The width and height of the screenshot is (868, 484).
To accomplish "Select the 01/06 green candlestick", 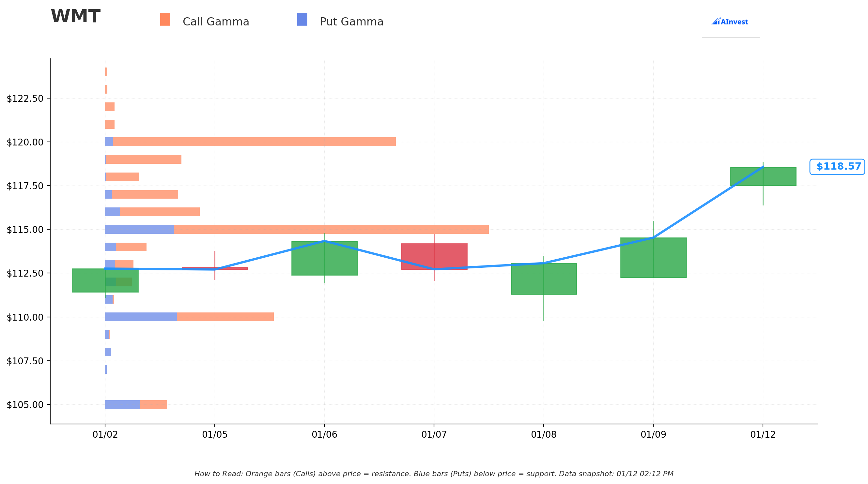I will [x=324, y=258].
